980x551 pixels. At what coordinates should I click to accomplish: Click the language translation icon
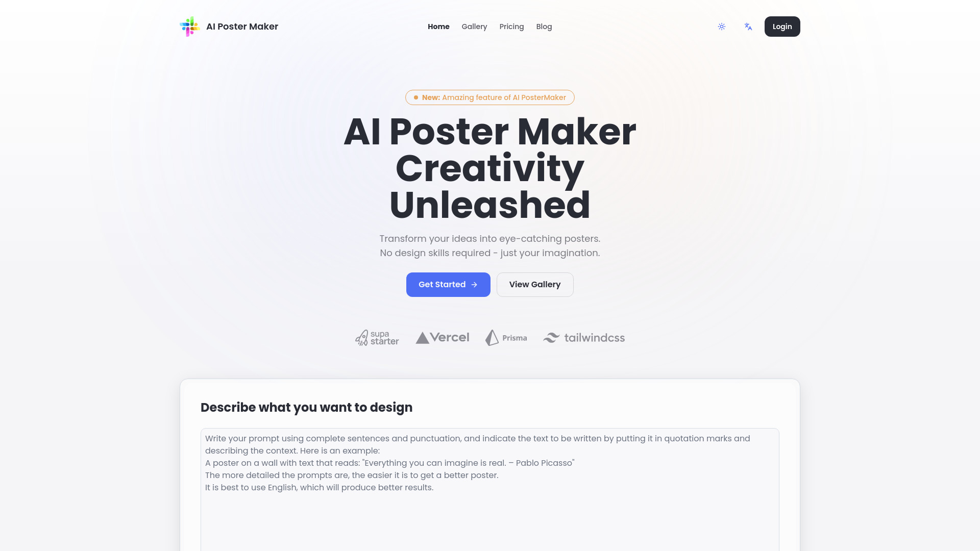pyautogui.click(x=748, y=26)
